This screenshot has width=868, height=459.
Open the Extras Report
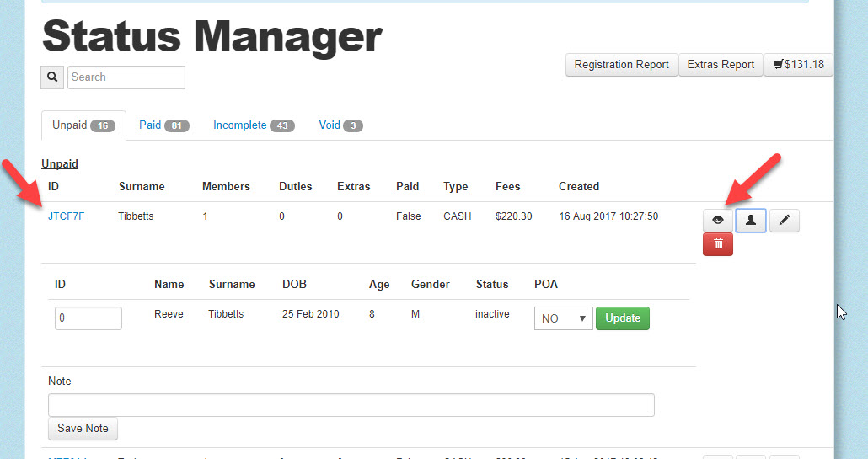(721, 65)
